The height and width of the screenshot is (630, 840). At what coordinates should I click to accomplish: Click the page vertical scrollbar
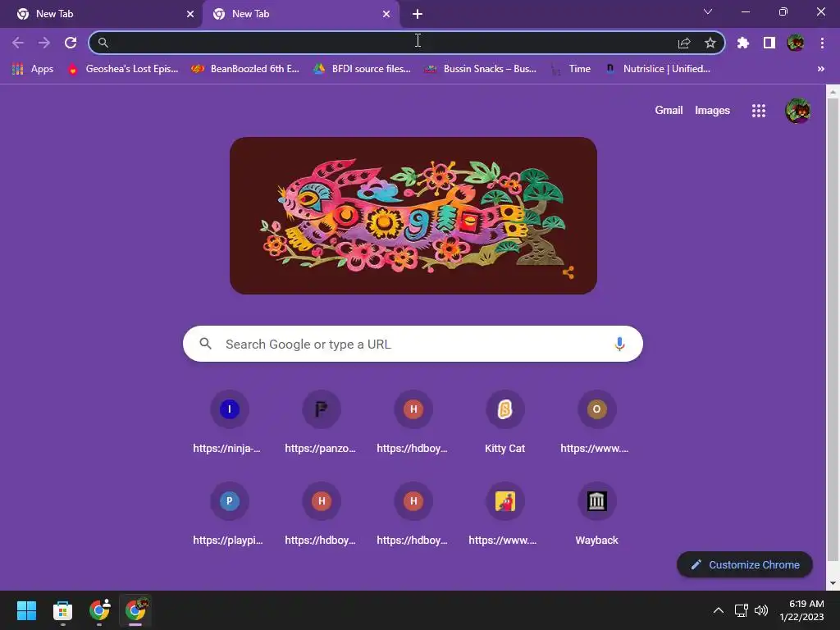(x=833, y=330)
